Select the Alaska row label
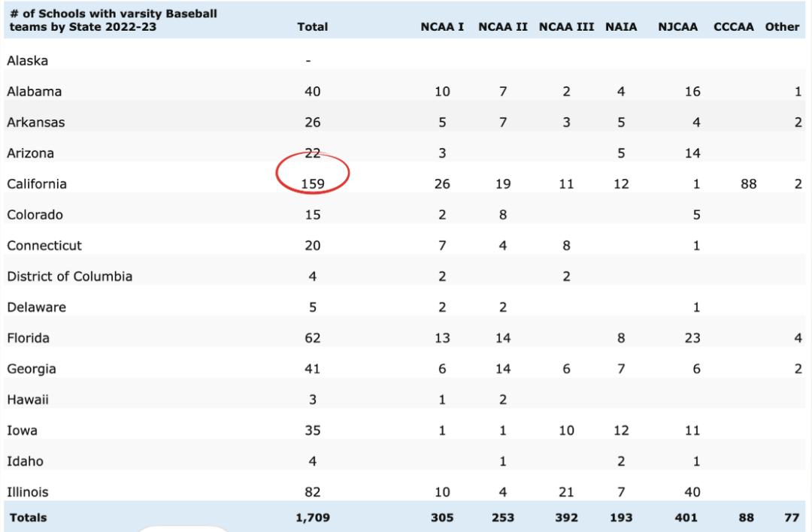 point(28,61)
